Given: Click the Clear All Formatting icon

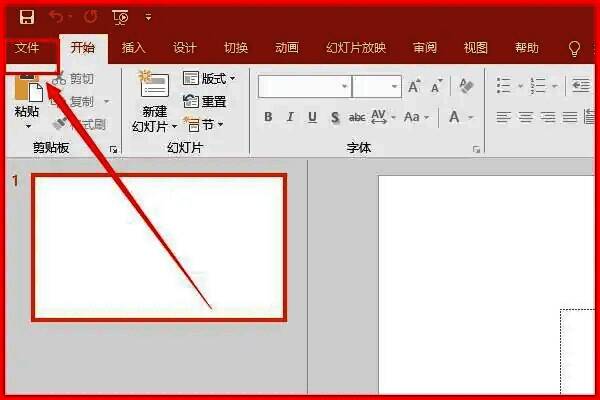Looking at the screenshot, I should [465, 87].
